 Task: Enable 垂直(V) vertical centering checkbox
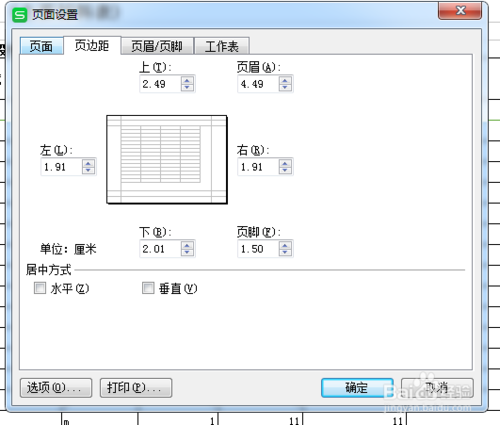click(x=148, y=288)
